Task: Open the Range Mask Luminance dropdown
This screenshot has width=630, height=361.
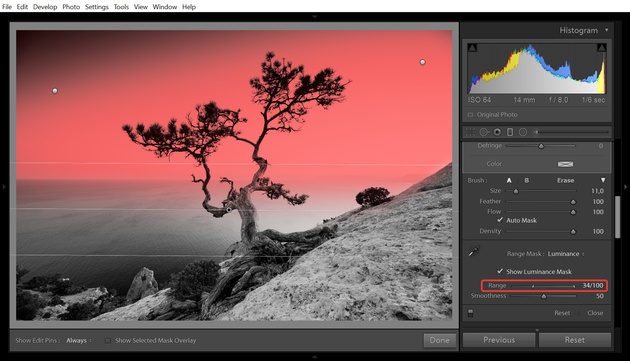Action: coord(566,254)
